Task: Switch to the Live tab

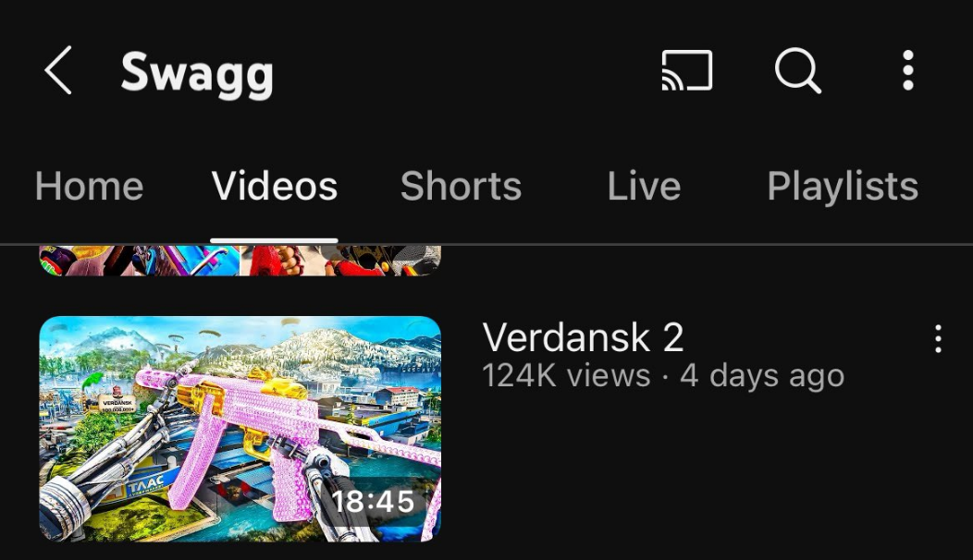Action: (x=644, y=186)
